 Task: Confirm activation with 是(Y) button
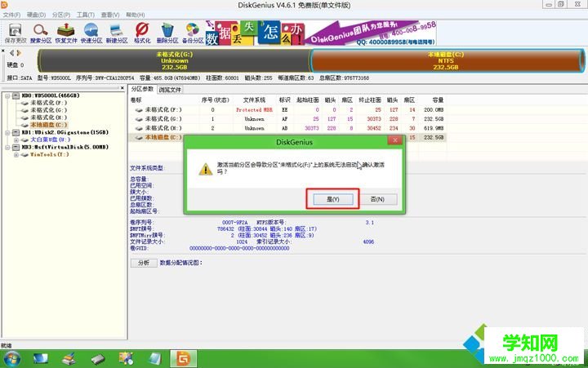pyautogui.click(x=333, y=199)
